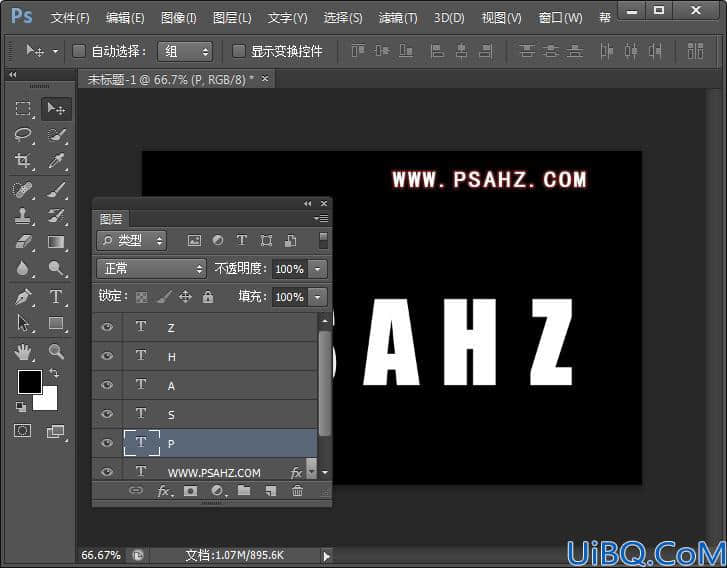Select the Quick Selection tool
Image resolution: width=727 pixels, height=568 pixels.
coord(57,134)
